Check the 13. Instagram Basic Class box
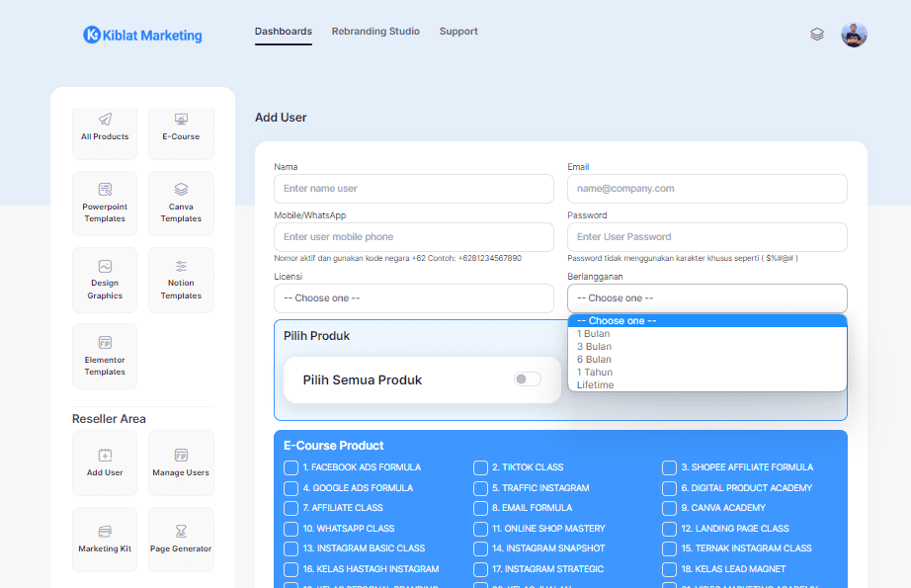 291,548
